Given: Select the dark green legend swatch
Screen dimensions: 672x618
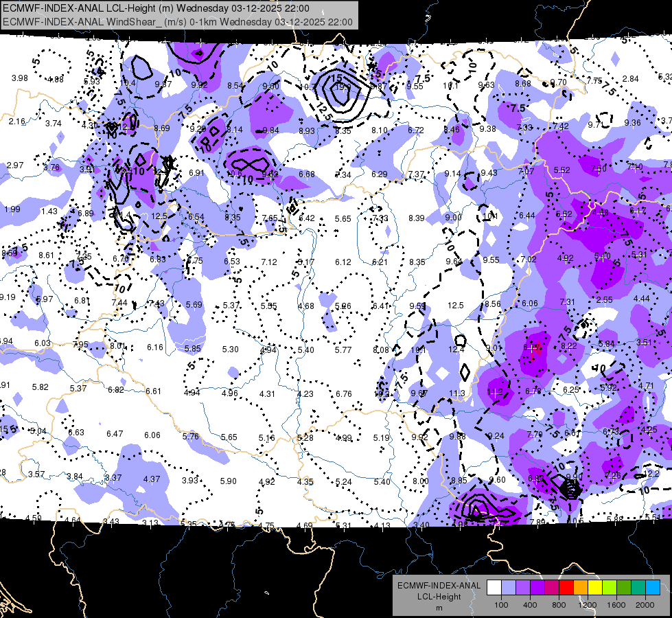Looking at the screenshot, I should click(x=624, y=588).
